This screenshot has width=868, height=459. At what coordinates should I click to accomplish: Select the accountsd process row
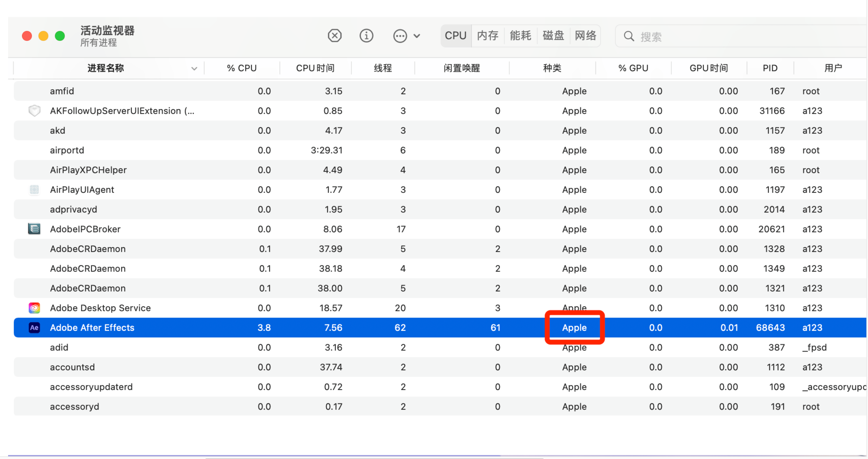[440, 367]
